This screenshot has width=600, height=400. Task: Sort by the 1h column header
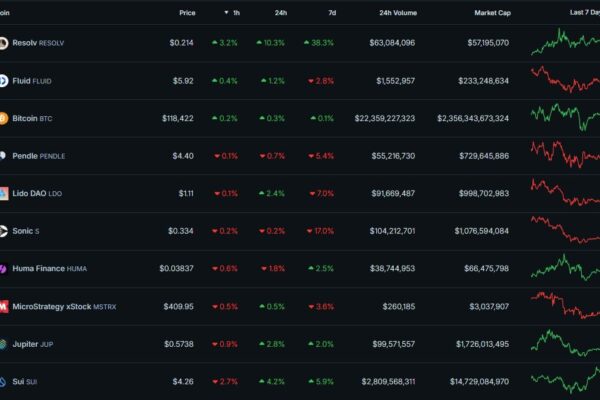tap(232, 13)
